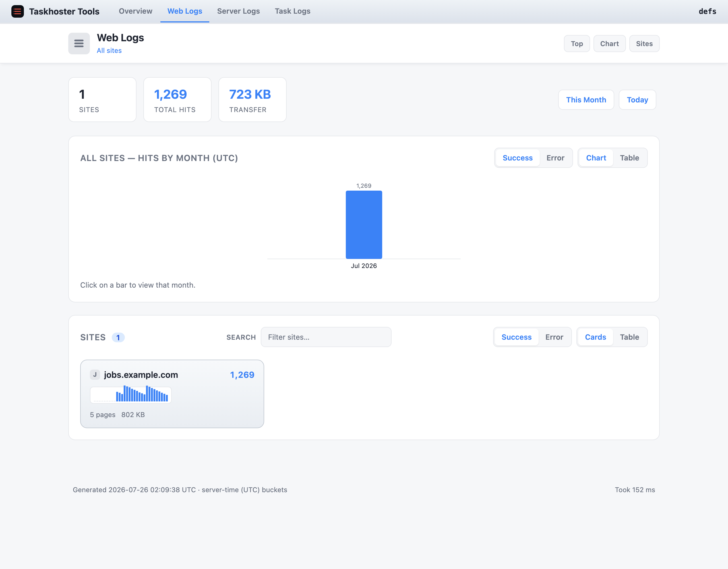This screenshot has width=728, height=569.
Task: Click the Sites count badge 1
Action: pyautogui.click(x=118, y=337)
